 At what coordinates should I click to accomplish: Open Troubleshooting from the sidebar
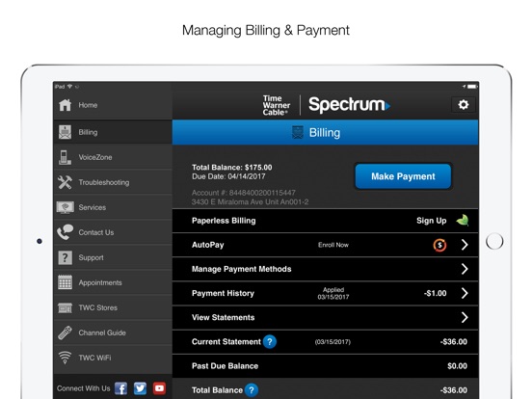tap(113, 182)
